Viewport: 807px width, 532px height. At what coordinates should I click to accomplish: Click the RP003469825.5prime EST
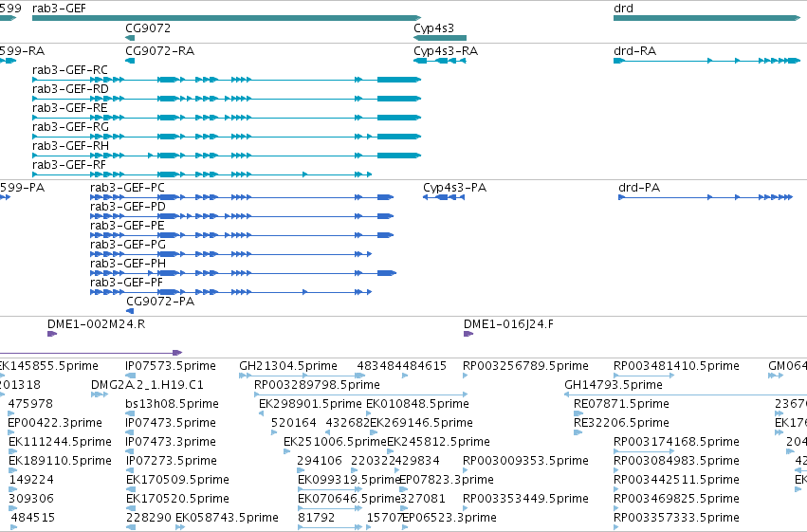coord(676,499)
